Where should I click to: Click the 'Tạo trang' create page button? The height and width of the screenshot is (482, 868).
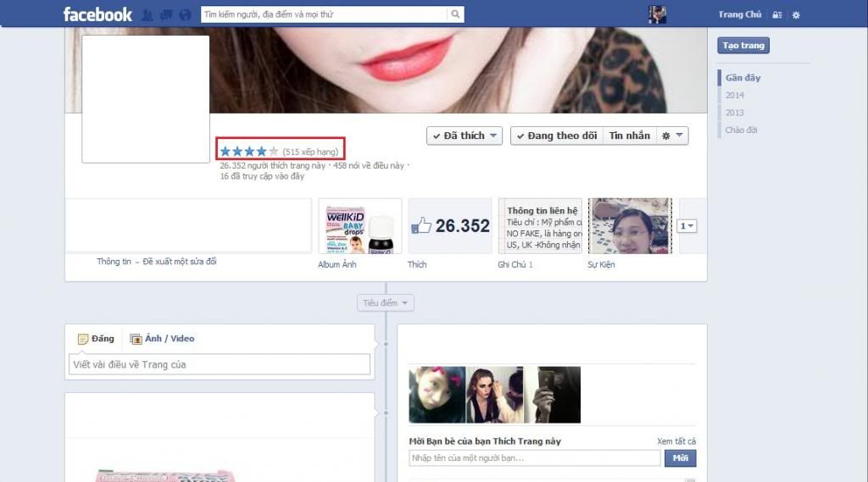pyautogui.click(x=743, y=46)
